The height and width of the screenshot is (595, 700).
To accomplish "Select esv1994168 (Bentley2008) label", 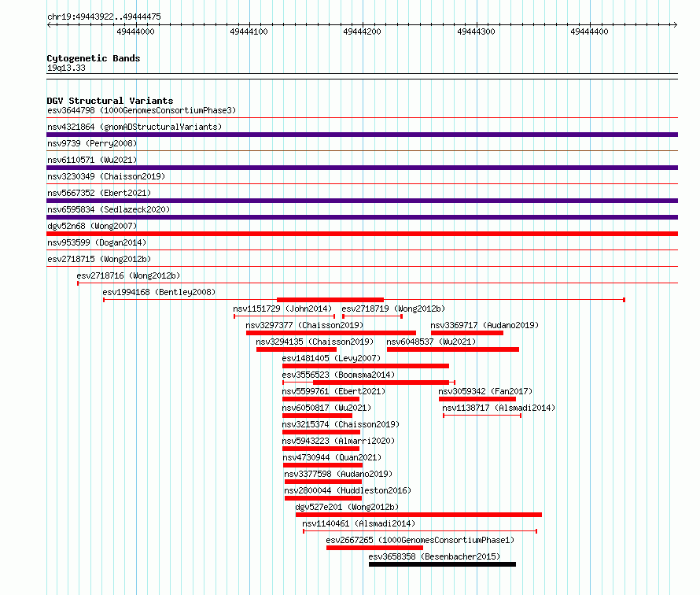I will tap(159, 292).
